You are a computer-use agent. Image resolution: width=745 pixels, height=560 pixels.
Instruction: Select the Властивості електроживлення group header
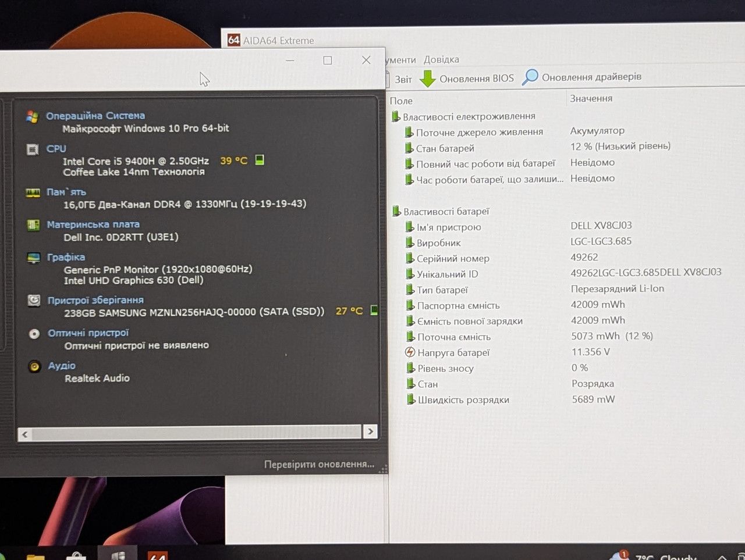[x=469, y=116]
